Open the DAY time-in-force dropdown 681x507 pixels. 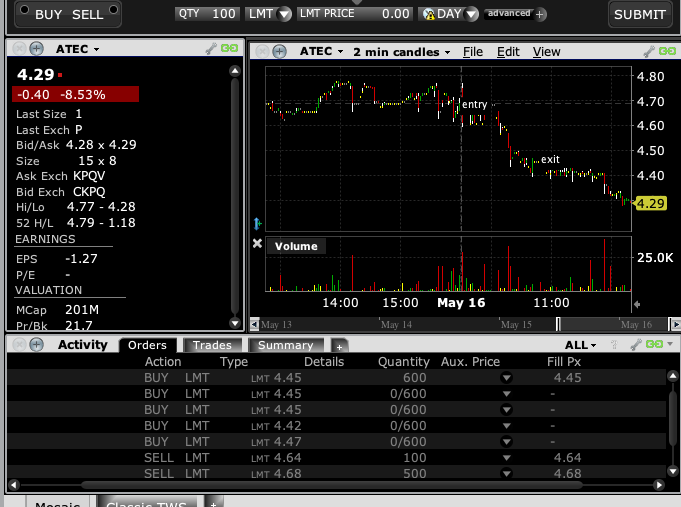tap(450, 14)
